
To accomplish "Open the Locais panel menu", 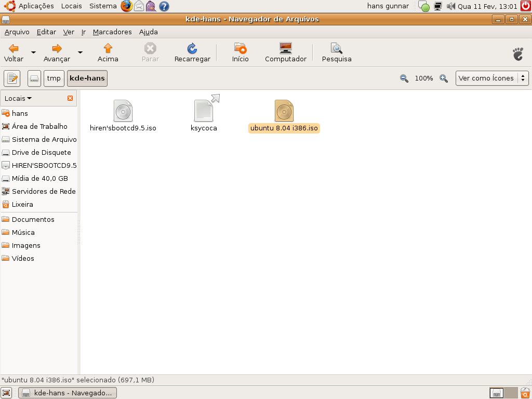I will [x=72, y=6].
